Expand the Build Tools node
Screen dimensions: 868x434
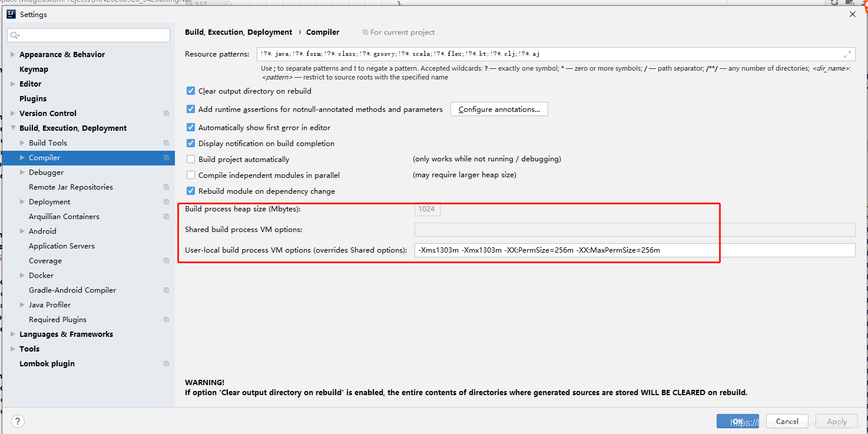pos(22,143)
